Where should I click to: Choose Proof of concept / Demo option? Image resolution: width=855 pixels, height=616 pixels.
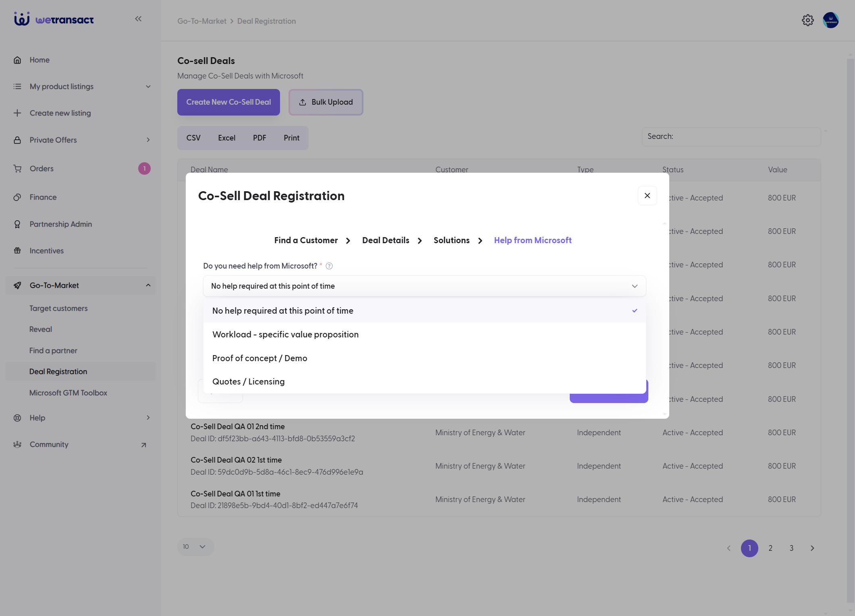point(425,358)
